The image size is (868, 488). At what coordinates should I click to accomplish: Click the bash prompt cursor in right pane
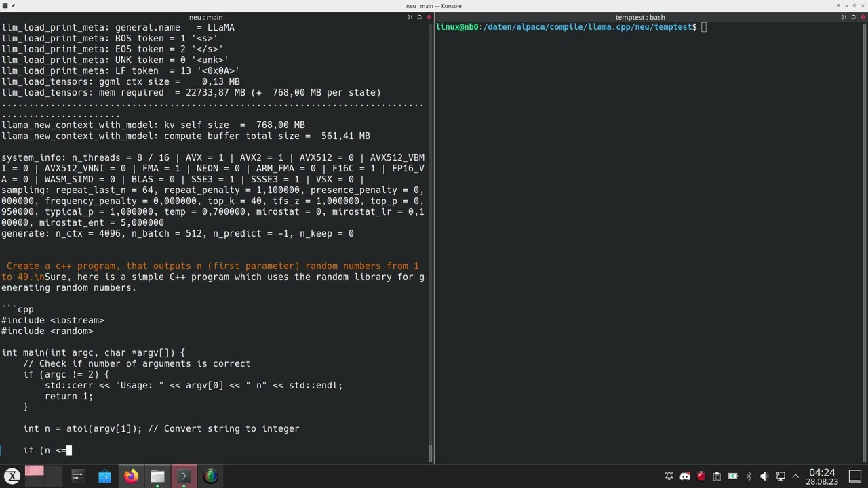[704, 27]
